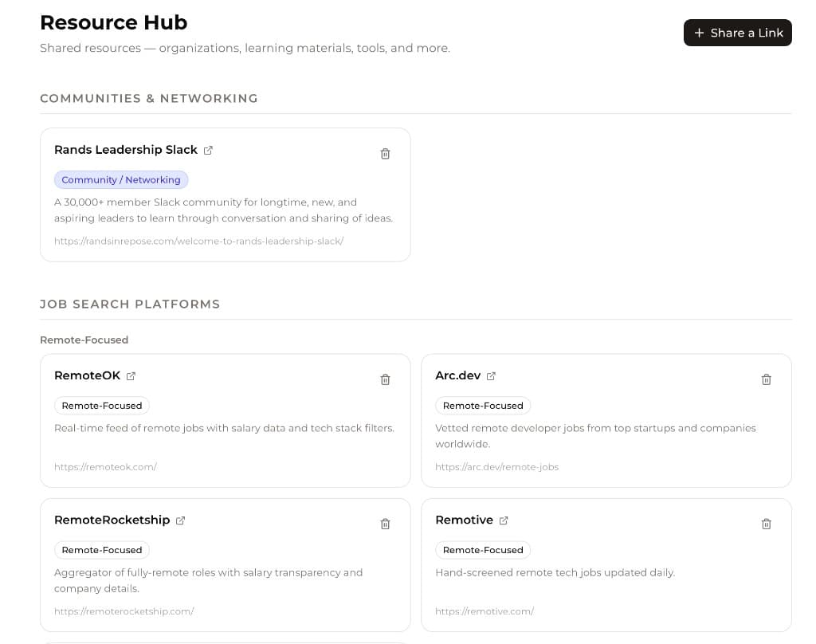816x644 pixels.
Task: Click the https://remoteok.com/ URL text
Action: pos(105,466)
